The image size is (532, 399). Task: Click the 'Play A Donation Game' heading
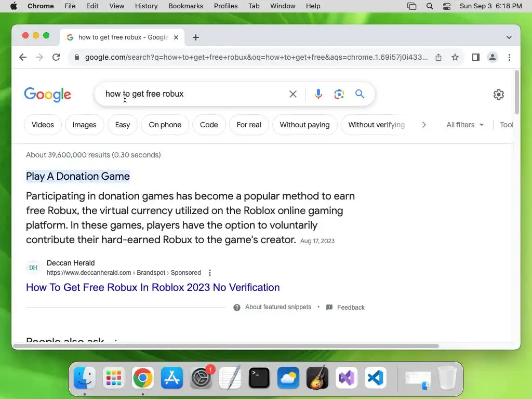78,177
